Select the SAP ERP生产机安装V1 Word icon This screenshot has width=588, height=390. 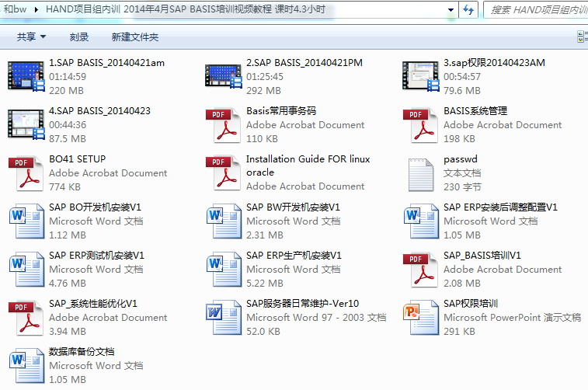pos(224,270)
